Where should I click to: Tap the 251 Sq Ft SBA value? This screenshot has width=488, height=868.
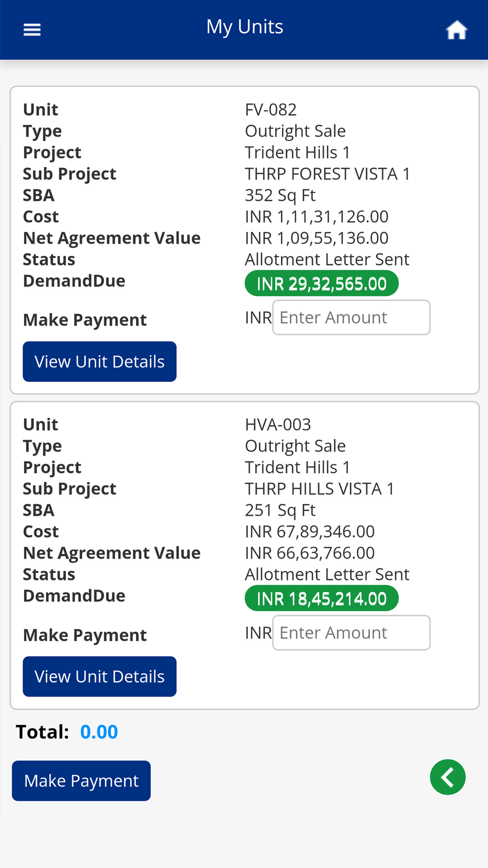[x=280, y=510]
